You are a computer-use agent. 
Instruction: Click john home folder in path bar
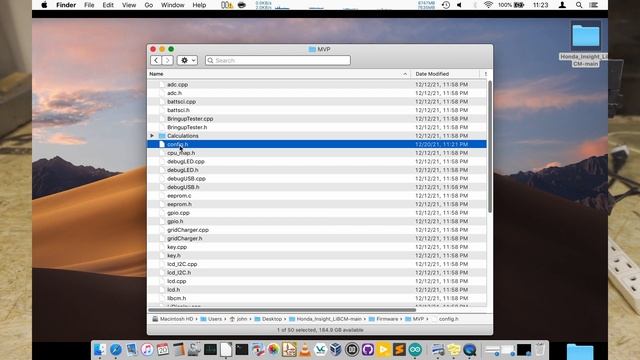[x=238, y=319]
